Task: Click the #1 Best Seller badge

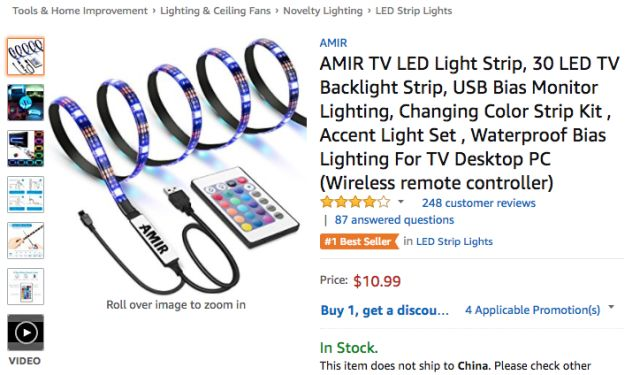Action: coord(359,242)
